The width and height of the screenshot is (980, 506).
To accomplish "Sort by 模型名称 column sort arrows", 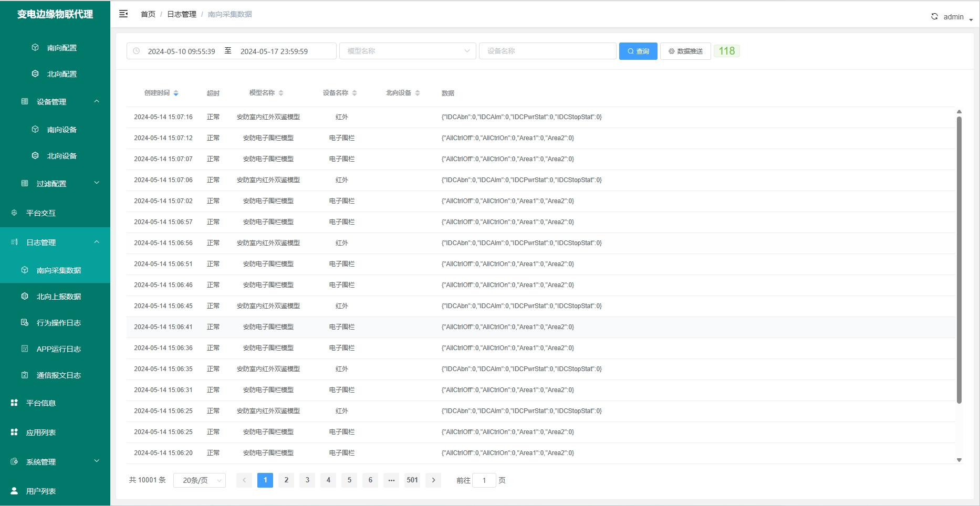I will pyautogui.click(x=281, y=93).
